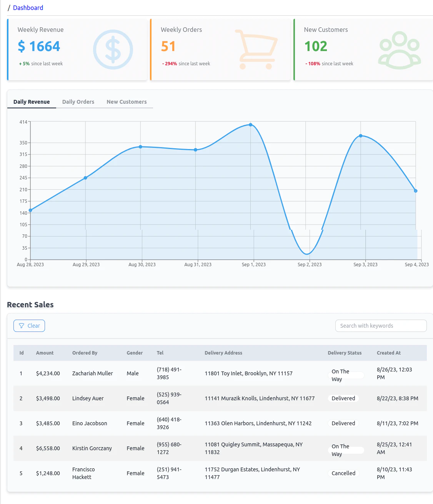The width and height of the screenshot is (433, 504).
Task: Click the Search with keywords input field
Action: (380, 326)
